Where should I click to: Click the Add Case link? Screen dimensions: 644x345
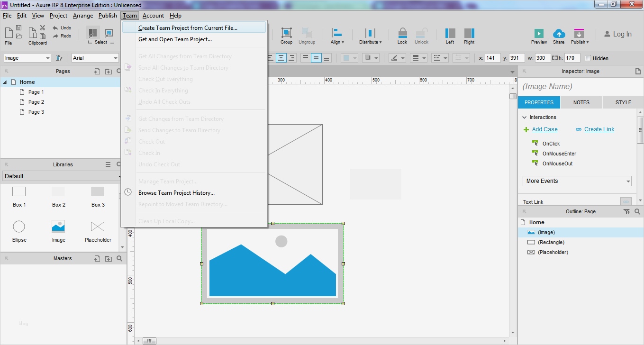coord(545,129)
